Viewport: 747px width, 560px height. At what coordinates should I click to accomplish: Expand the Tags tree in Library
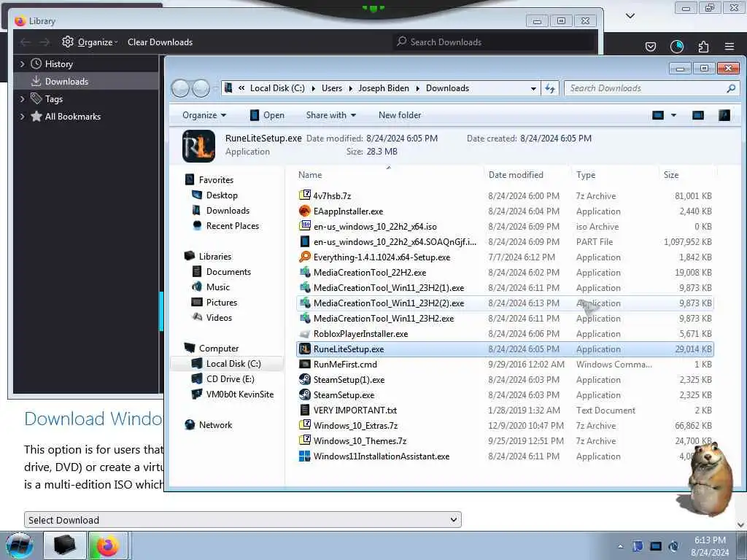tap(22, 99)
